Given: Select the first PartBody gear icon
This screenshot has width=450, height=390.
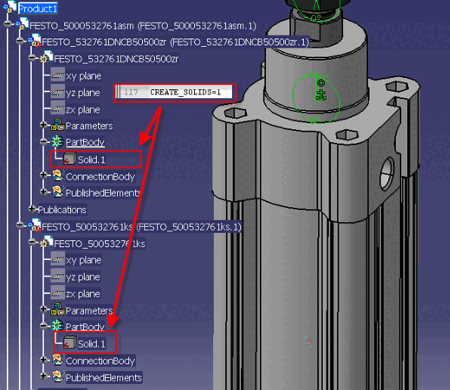Looking at the screenshot, I should pyautogui.click(x=57, y=142).
